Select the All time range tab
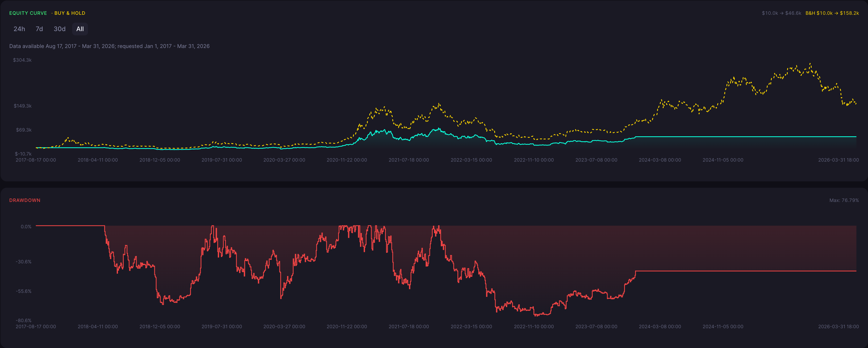Viewport: 868px width, 348px height. [x=80, y=29]
